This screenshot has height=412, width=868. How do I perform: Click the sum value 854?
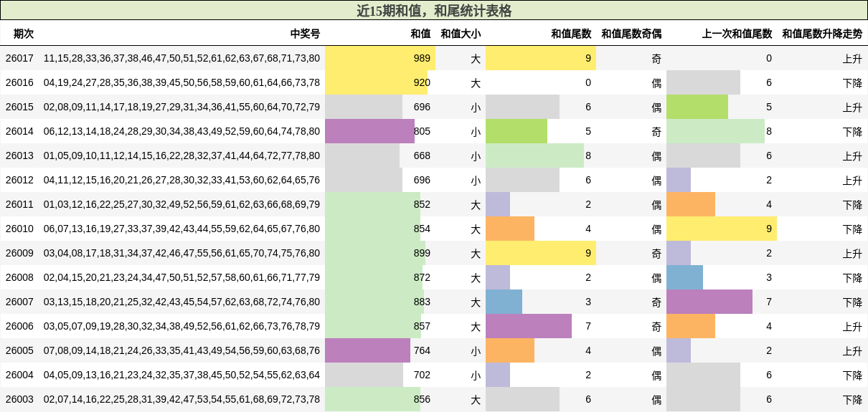tap(422, 229)
